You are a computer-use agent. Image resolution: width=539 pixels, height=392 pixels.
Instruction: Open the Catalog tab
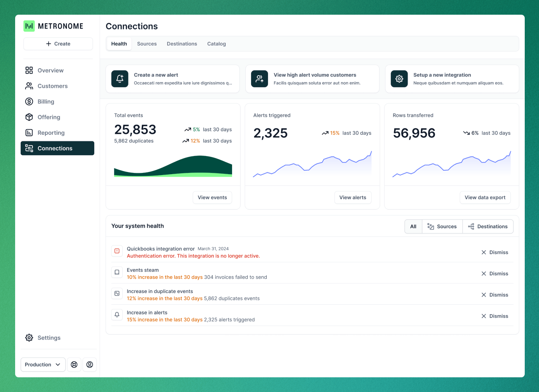click(216, 44)
